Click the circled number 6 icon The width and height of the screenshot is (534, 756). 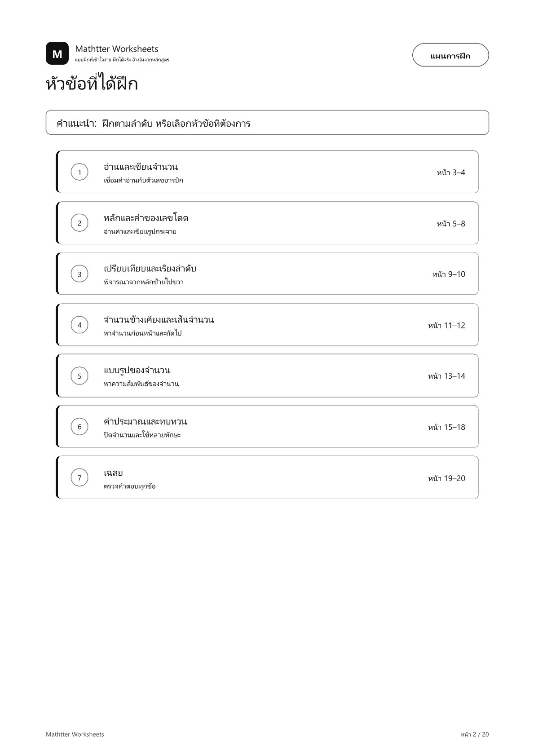coord(79,427)
